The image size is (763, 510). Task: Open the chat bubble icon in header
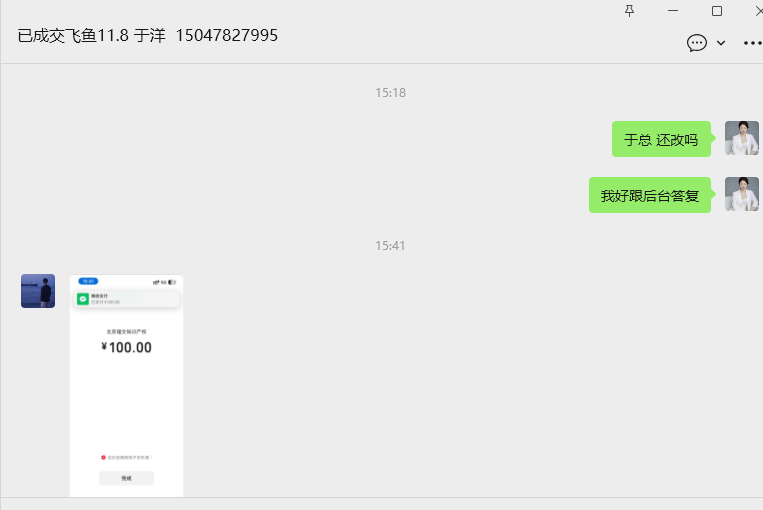pyautogui.click(x=696, y=43)
